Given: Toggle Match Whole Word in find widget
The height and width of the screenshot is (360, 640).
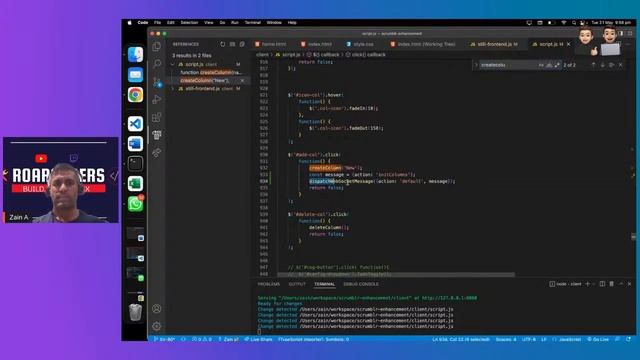Looking at the screenshot, I should coord(549,65).
